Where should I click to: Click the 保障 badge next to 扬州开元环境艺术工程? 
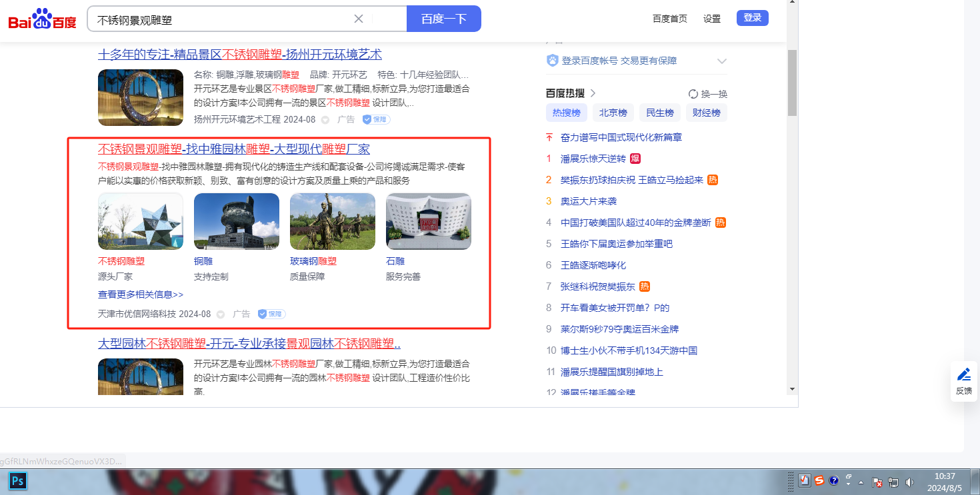pos(376,120)
